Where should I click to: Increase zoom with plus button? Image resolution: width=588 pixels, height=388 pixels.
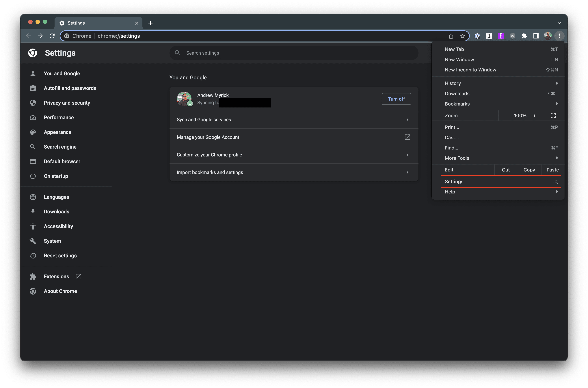[534, 116]
